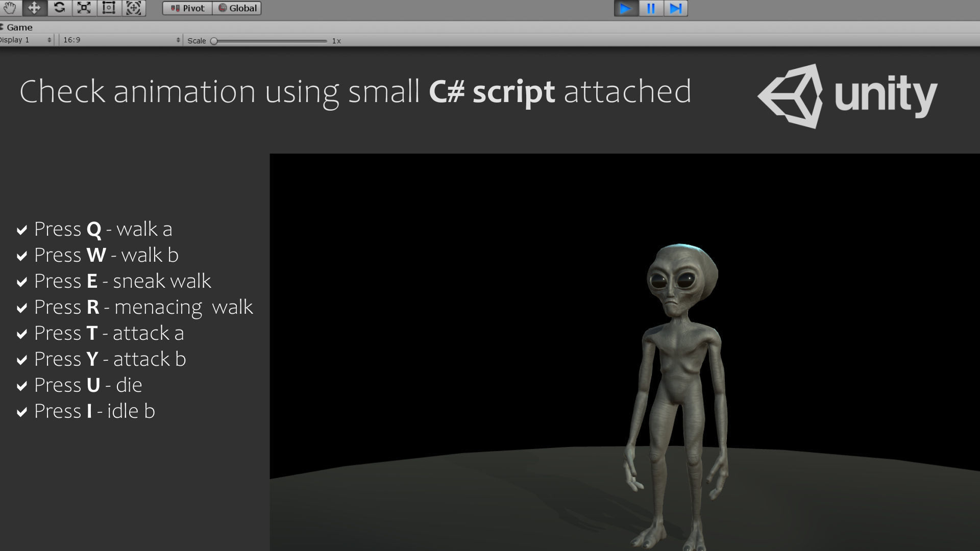Select the Rect Transform tool

click(109, 8)
